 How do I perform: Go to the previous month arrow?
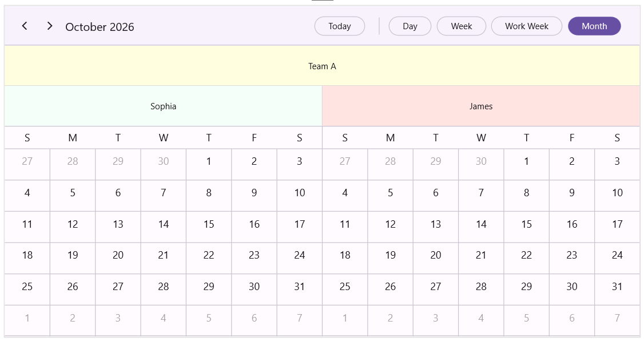[25, 26]
